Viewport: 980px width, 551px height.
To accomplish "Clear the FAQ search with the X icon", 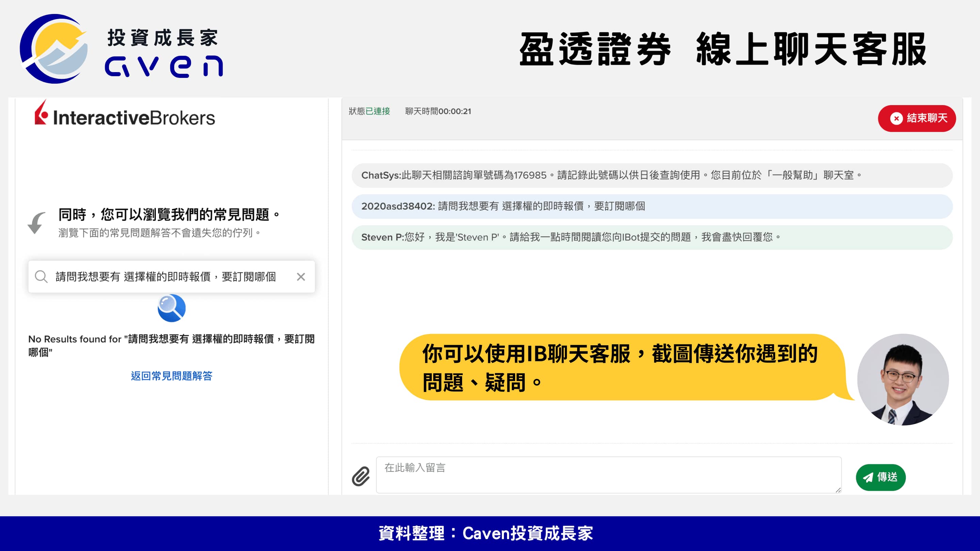I will click(x=301, y=277).
